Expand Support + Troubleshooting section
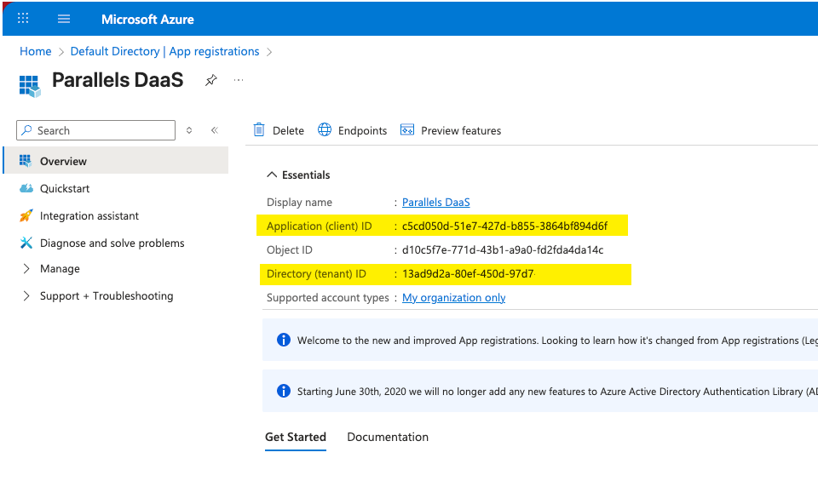Viewport: 818px width, 504px height. tap(106, 295)
